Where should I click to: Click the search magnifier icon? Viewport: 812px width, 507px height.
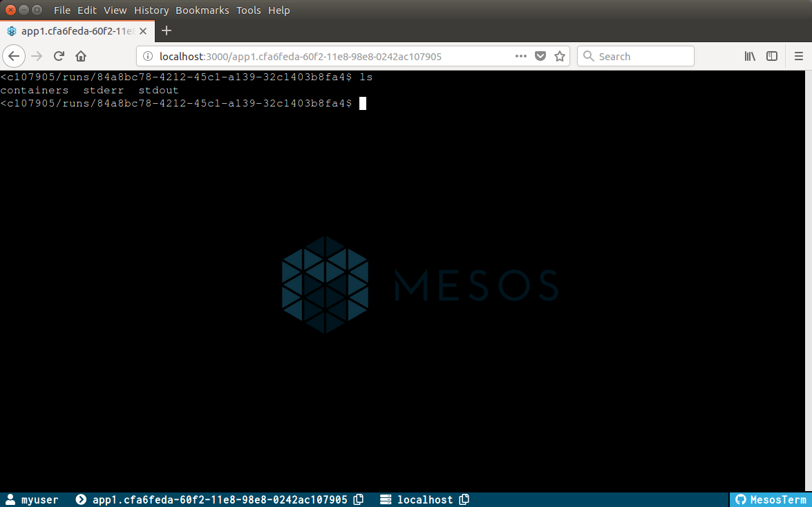588,56
